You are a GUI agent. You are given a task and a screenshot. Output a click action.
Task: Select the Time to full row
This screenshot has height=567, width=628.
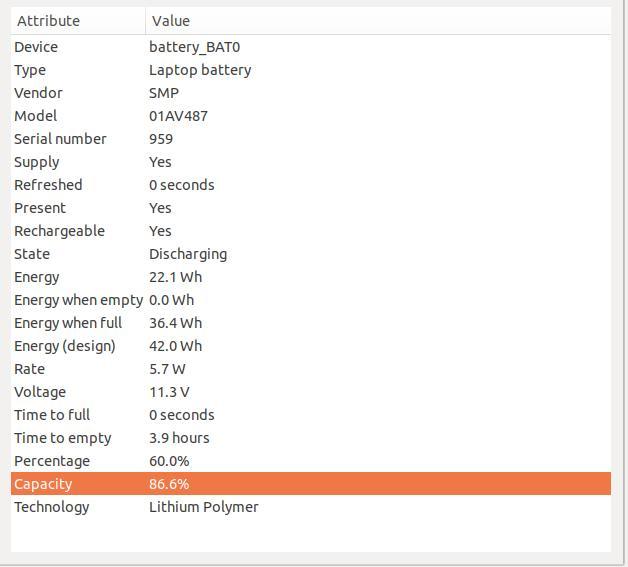[x=311, y=415]
